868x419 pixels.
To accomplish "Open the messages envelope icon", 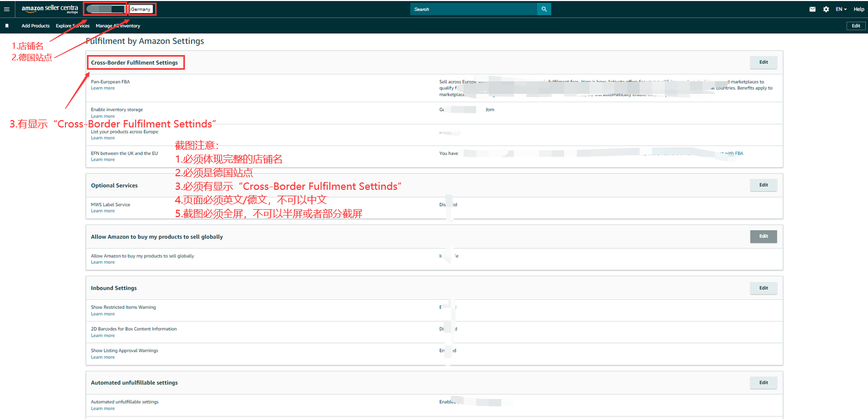I will click(812, 9).
